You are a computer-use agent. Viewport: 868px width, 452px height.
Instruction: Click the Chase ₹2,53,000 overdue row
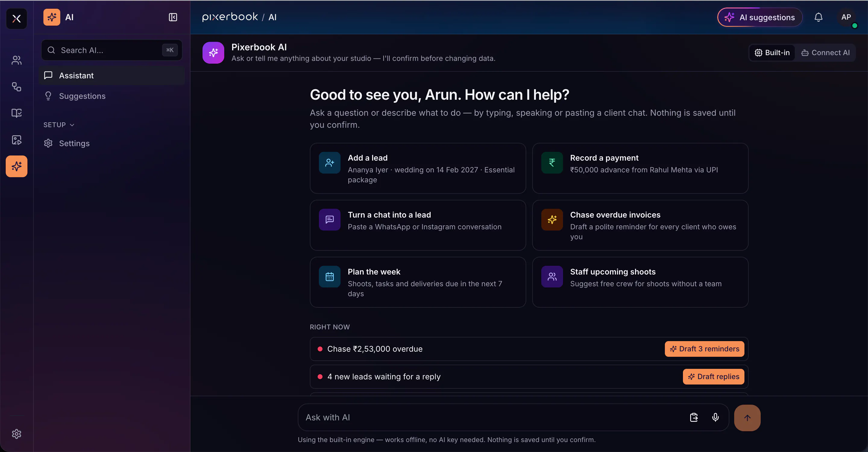529,349
